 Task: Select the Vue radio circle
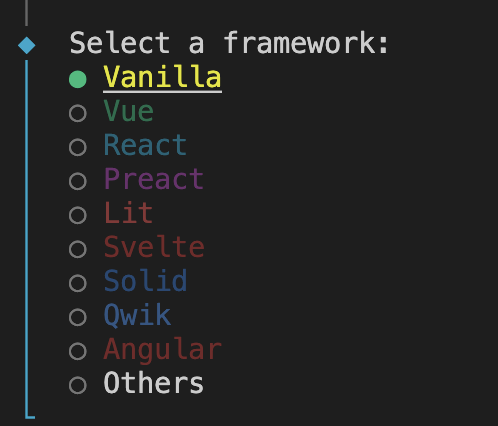tap(78, 113)
